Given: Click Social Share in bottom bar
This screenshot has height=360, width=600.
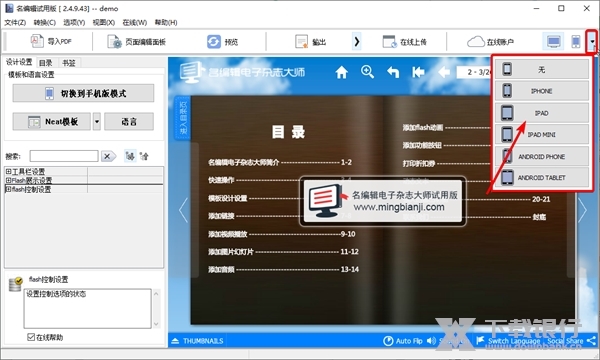Looking at the screenshot, I should coord(571,340).
